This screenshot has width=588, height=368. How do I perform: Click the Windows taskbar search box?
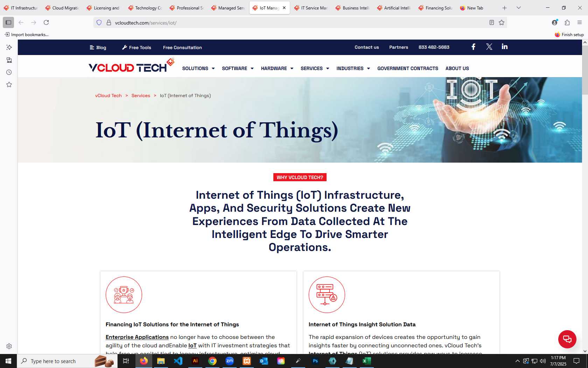pos(66,361)
